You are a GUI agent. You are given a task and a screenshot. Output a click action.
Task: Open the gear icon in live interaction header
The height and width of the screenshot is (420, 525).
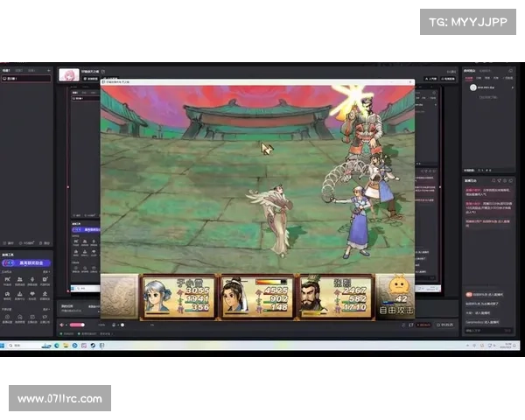[505, 180]
